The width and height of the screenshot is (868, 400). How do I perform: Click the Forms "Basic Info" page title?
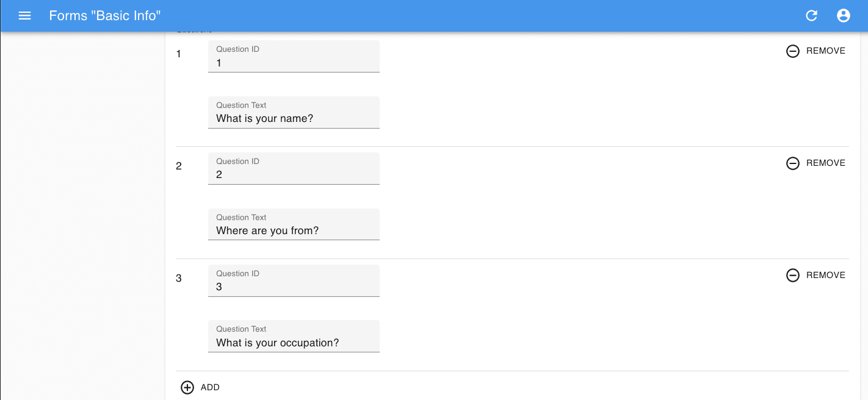click(x=105, y=16)
